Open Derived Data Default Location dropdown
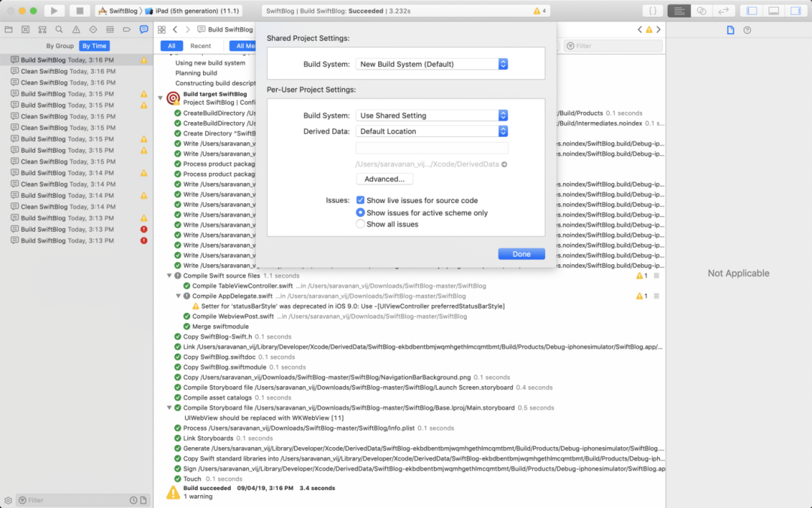812x508 pixels. point(432,131)
